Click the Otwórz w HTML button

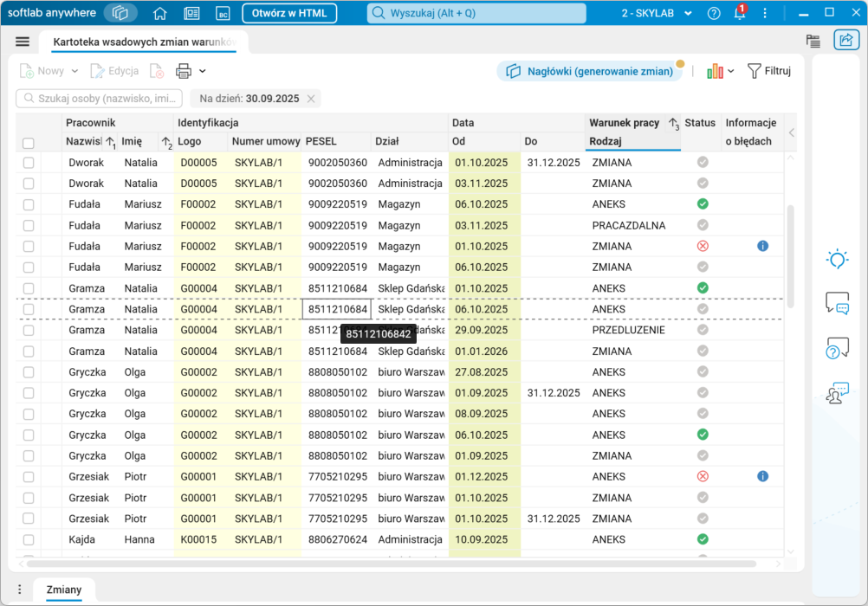coord(289,14)
